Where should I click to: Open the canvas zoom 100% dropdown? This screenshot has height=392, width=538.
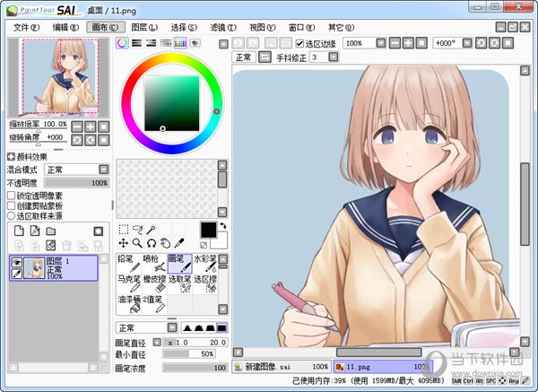(381, 43)
